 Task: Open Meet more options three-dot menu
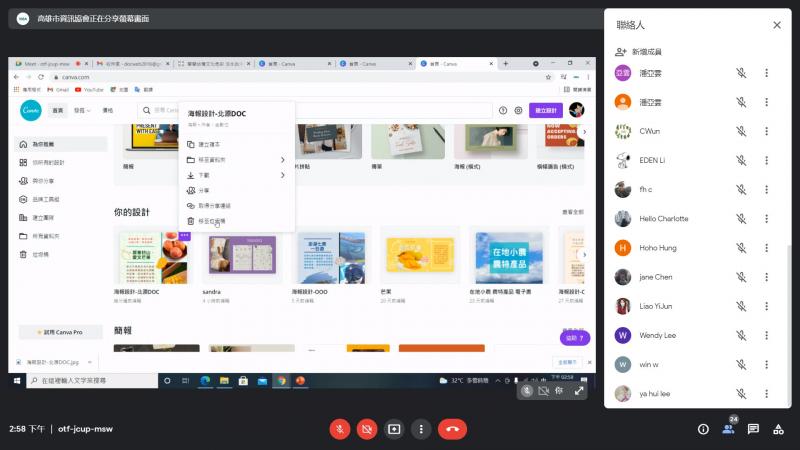[x=421, y=429]
